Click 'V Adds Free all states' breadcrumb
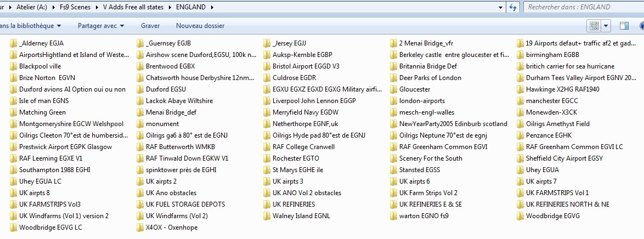Viewport: 644px width, 239px height. 133,7
